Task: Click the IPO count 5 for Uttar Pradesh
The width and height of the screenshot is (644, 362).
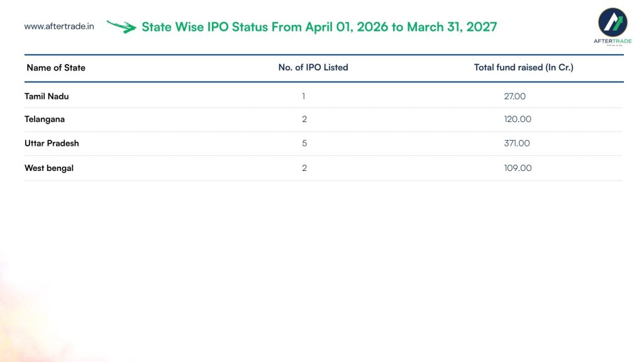Action: click(304, 143)
